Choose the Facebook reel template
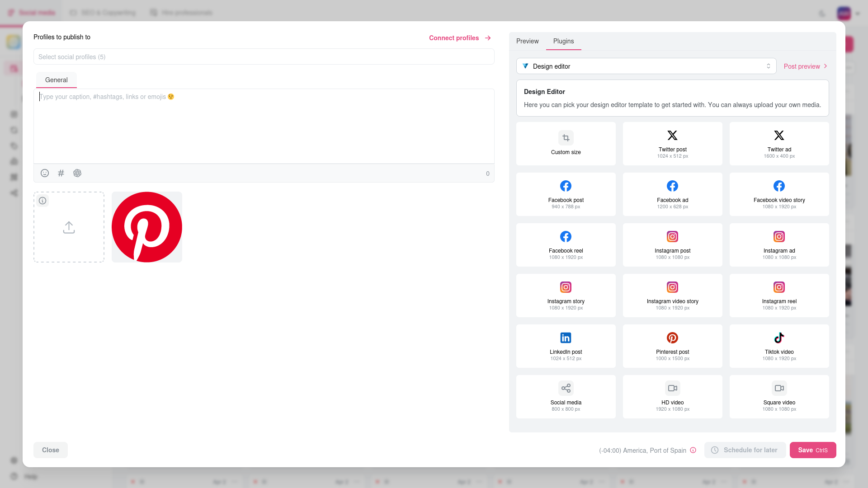Screen dimensions: 868x488 tap(566, 245)
